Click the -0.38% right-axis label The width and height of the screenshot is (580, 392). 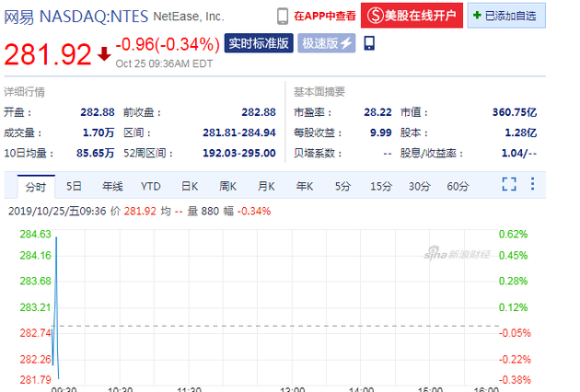click(515, 379)
